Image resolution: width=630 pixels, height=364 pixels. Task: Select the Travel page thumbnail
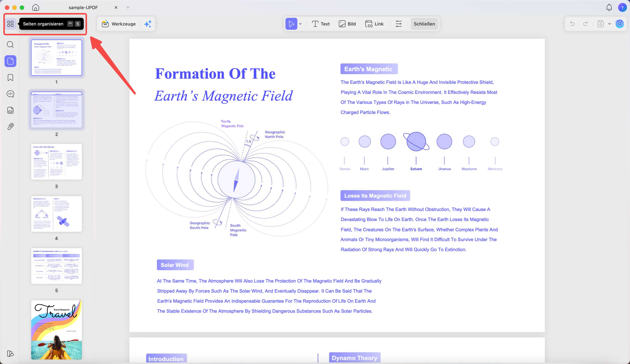pyautogui.click(x=57, y=330)
